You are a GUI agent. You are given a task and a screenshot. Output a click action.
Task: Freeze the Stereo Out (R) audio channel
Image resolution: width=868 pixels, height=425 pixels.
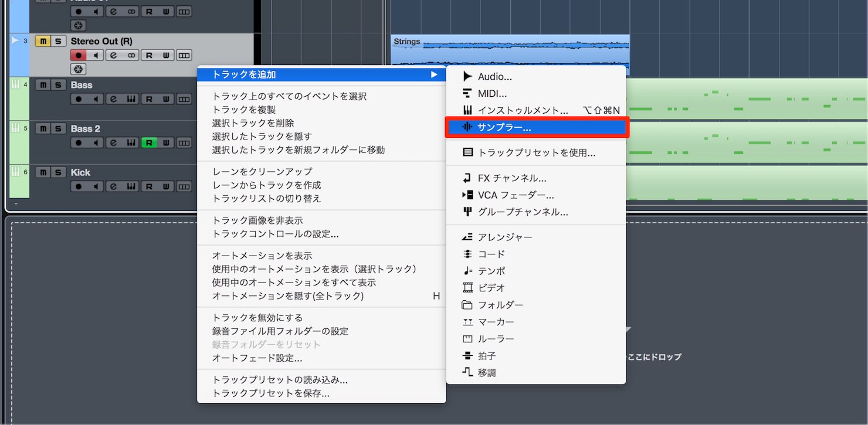78,69
